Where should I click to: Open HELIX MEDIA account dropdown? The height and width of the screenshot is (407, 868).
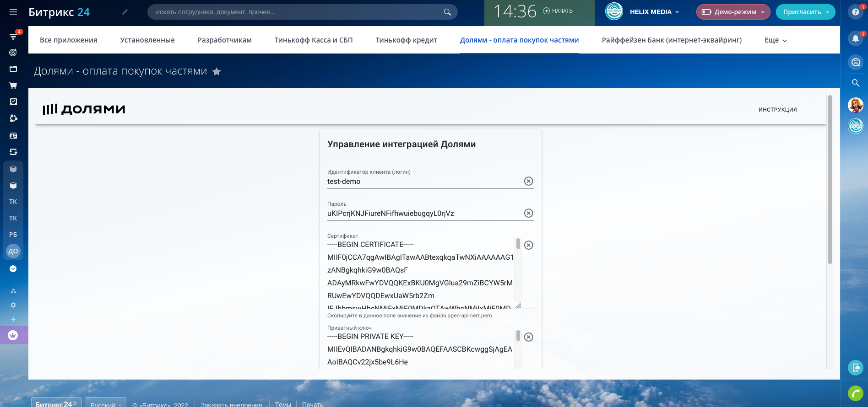pos(654,12)
